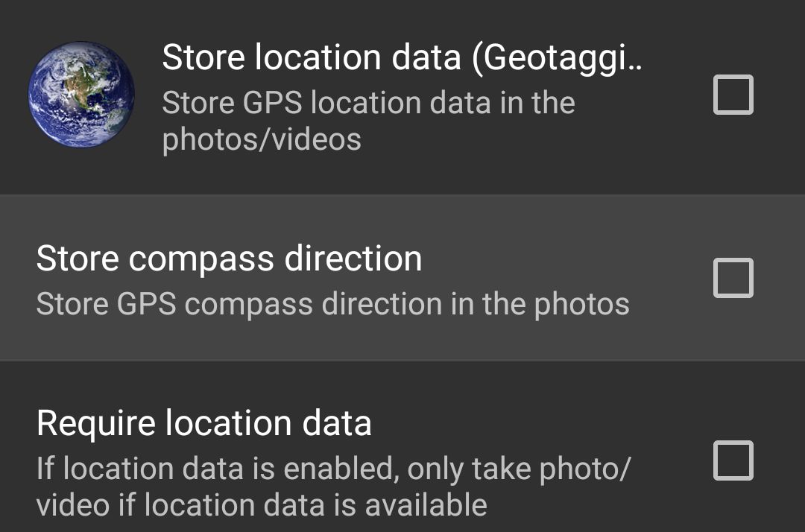Tap the word compass in highlighted title
The width and height of the screenshot is (805, 532).
(201, 259)
